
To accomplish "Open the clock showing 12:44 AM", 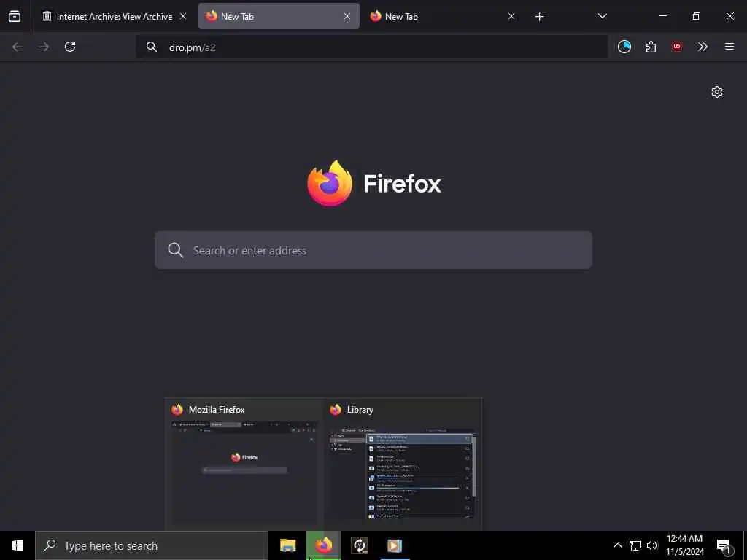I will (x=684, y=545).
